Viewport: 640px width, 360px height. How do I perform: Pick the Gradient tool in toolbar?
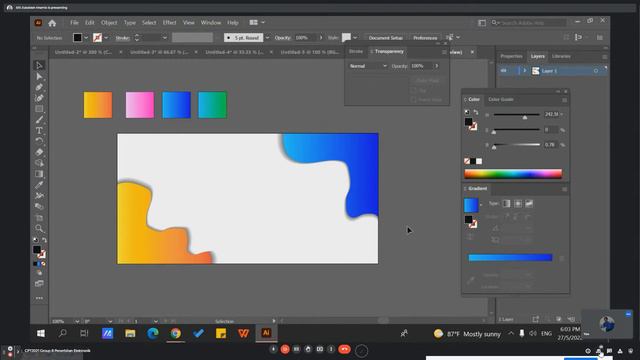coord(39,174)
